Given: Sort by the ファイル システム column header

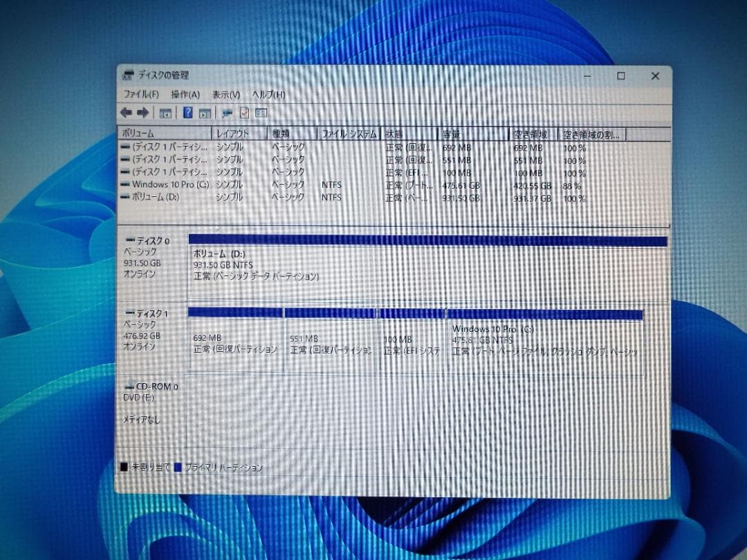Looking at the screenshot, I should [349, 134].
